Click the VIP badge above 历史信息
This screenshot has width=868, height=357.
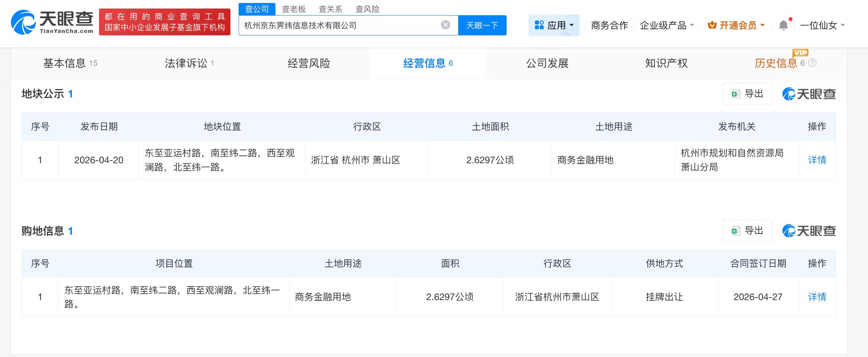[800, 52]
